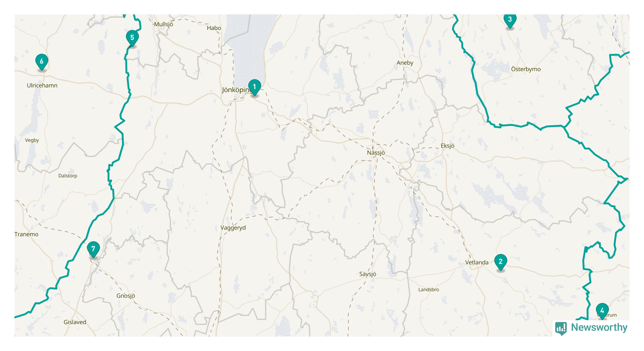This screenshot has height=351, width=644.
Task: Click the Vaggeryd town label
Action: tap(233, 228)
